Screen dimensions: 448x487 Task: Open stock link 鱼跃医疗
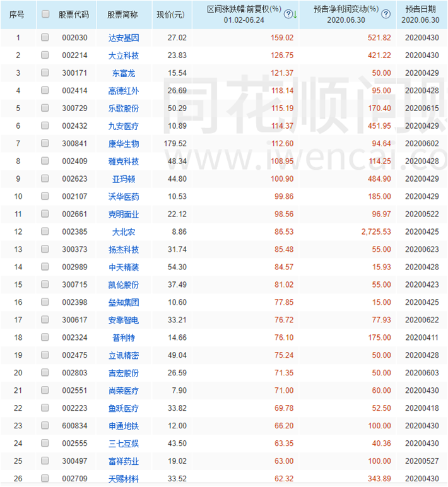124,408
